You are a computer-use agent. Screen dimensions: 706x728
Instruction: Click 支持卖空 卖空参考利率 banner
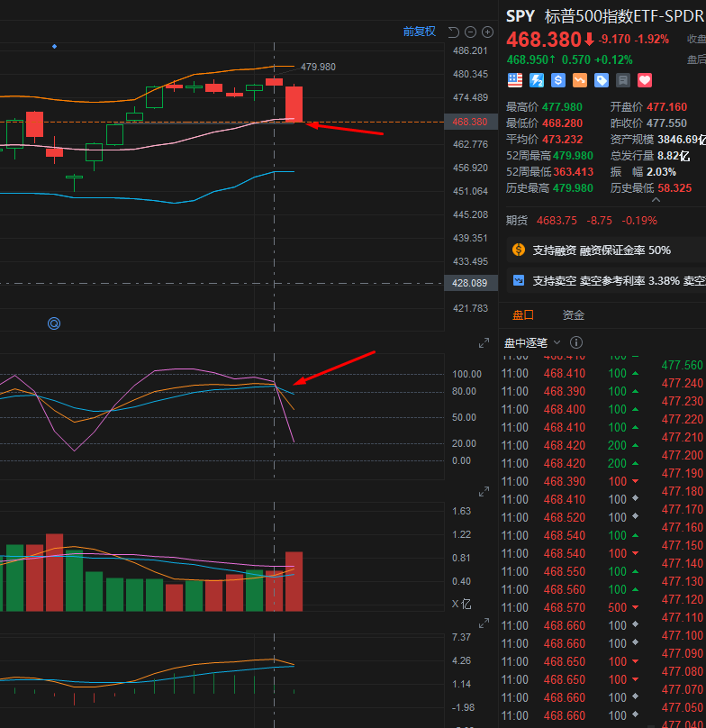[x=606, y=280]
